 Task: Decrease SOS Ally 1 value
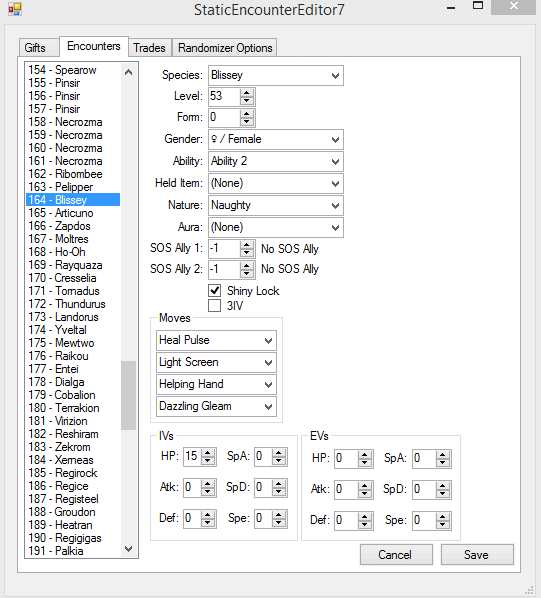[x=247, y=253]
